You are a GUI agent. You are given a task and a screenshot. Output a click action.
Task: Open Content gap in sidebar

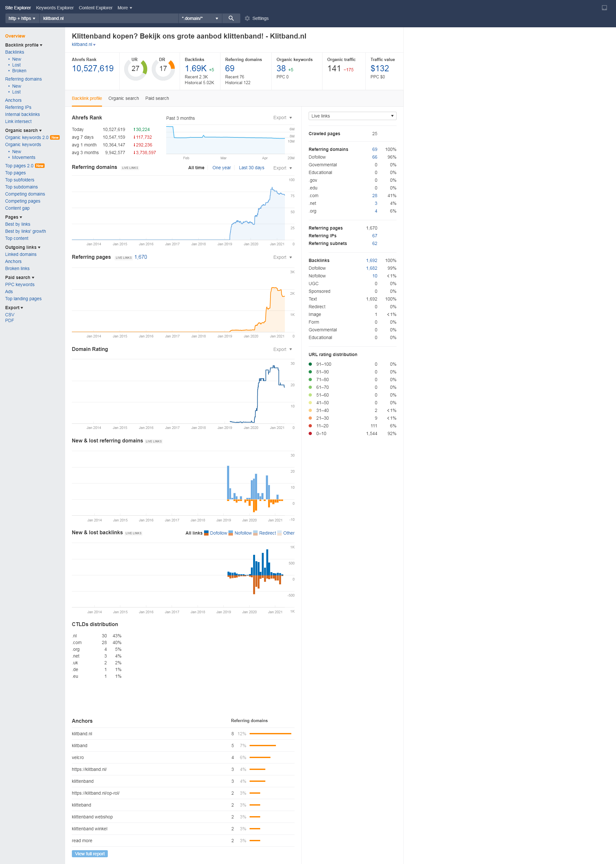17,208
